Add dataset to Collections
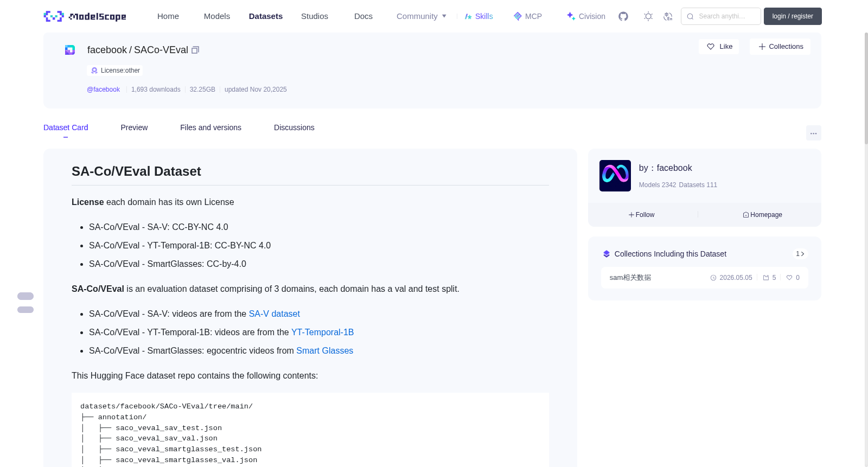The height and width of the screenshot is (467, 868). [780, 47]
